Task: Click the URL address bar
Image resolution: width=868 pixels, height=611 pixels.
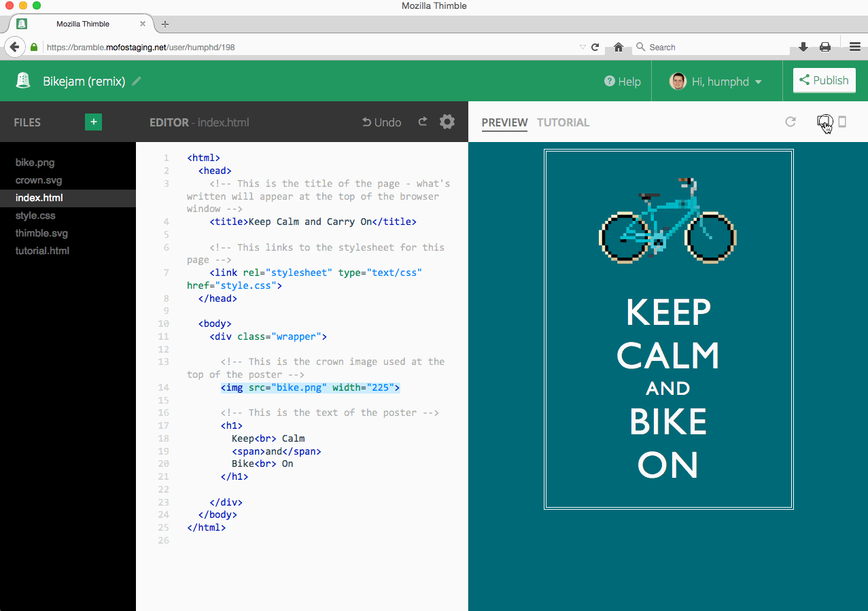Action: [x=311, y=48]
